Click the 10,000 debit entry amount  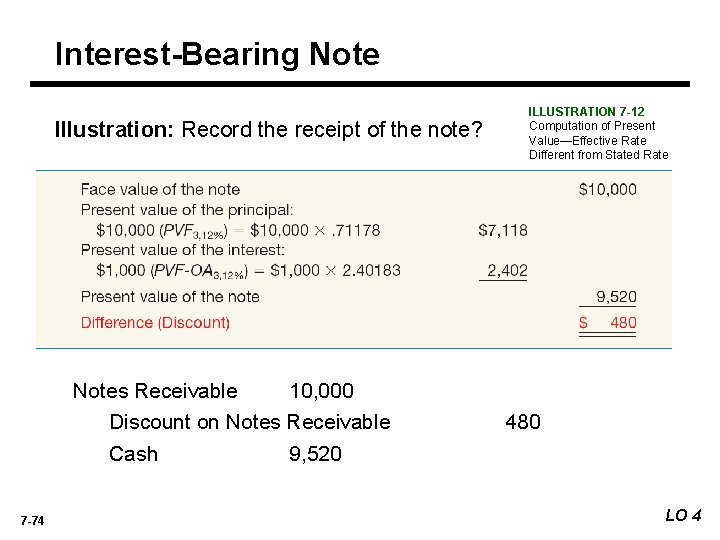click(x=321, y=390)
